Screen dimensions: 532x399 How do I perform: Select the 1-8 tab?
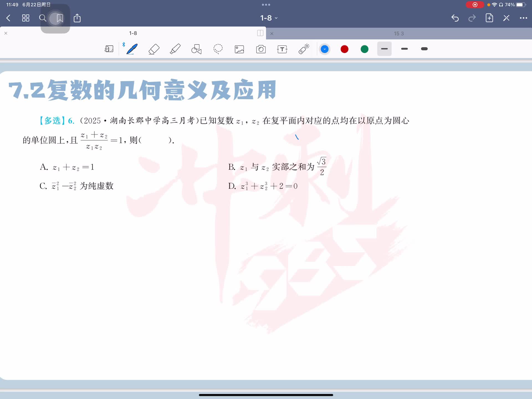(133, 33)
